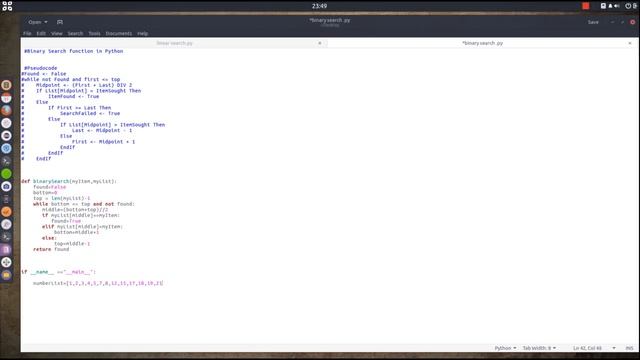Click the '#Binary Search function in Python' comment line

click(x=73, y=51)
